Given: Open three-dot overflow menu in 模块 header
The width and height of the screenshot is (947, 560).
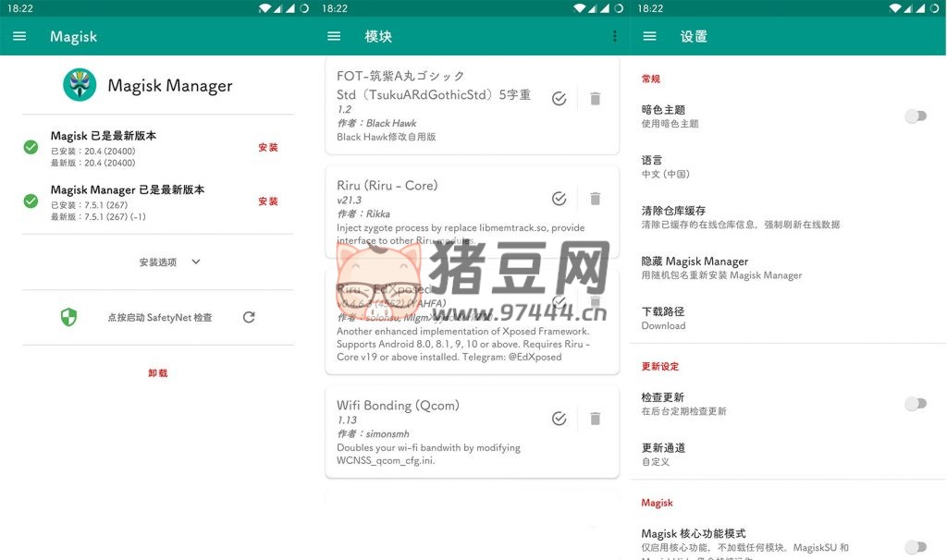Looking at the screenshot, I should click(615, 37).
